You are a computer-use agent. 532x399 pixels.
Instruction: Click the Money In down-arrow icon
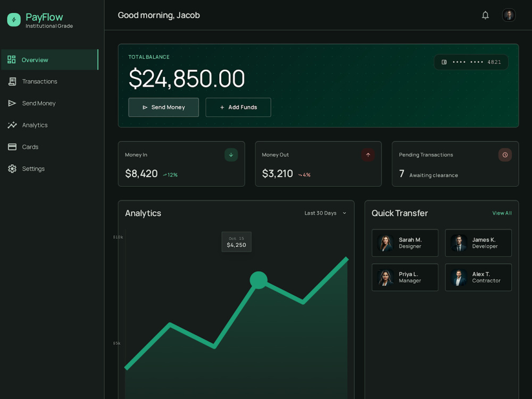[231, 155]
